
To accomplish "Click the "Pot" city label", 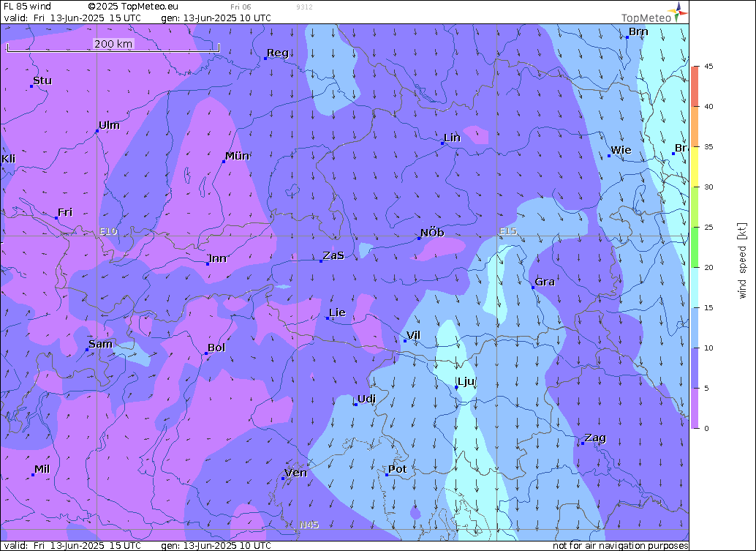I will click(x=398, y=469).
